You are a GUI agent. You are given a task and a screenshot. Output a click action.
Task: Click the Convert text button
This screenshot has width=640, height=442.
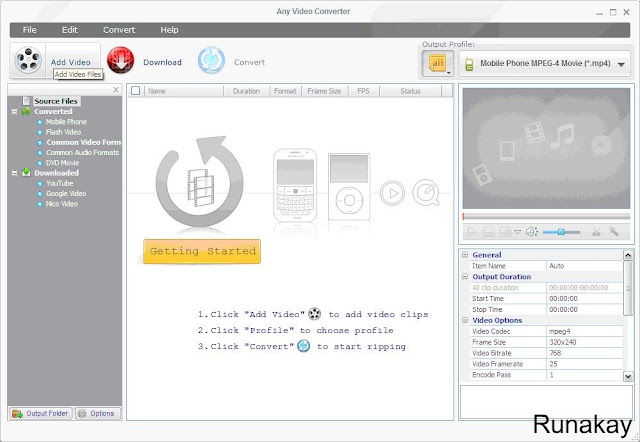click(x=249, y=62)
